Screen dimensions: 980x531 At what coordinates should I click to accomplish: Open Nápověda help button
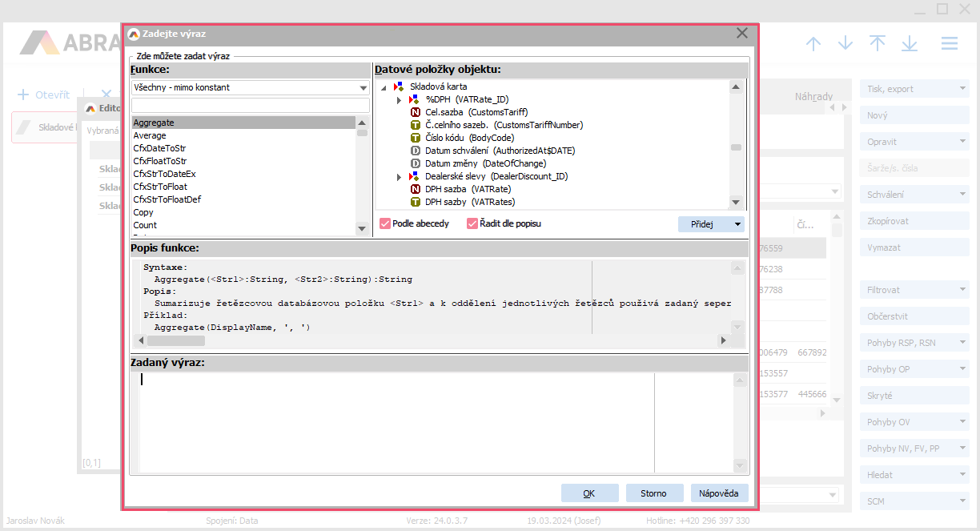pyautogui.click(x=719, y=493)
